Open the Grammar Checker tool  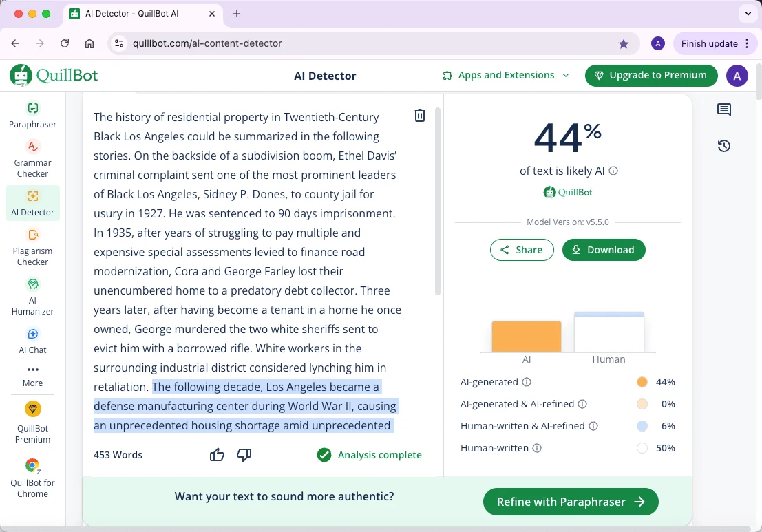coord(32,160)
